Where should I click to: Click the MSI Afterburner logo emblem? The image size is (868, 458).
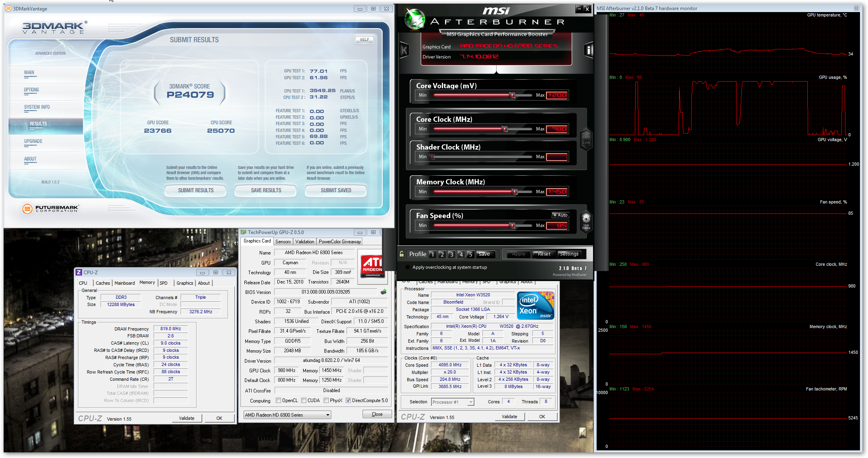coord(415,19)
